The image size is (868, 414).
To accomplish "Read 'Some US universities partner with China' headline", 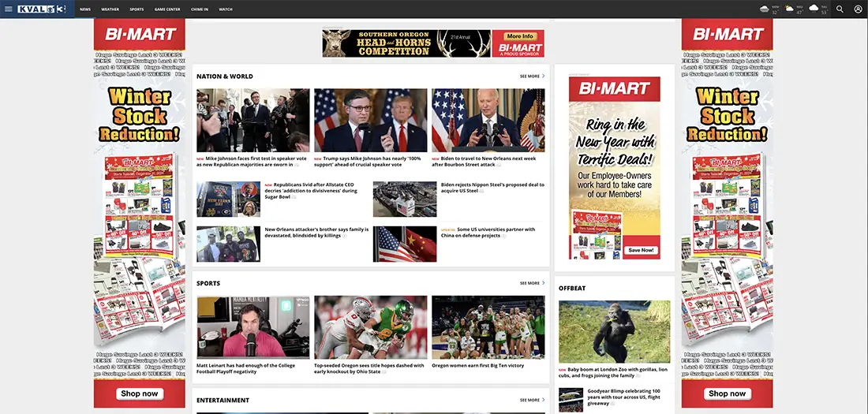I will click(488, 233).
